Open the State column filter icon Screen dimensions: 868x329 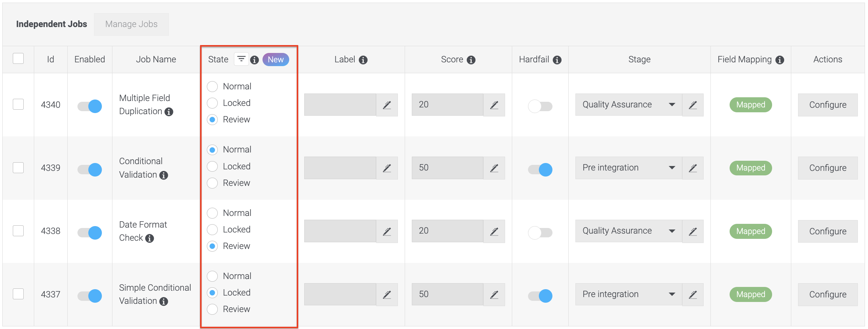[241, 59]
